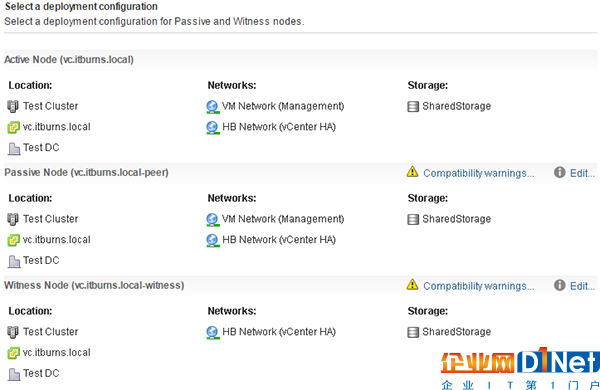Select Witness Node Test Cluster label

(51, 331)
